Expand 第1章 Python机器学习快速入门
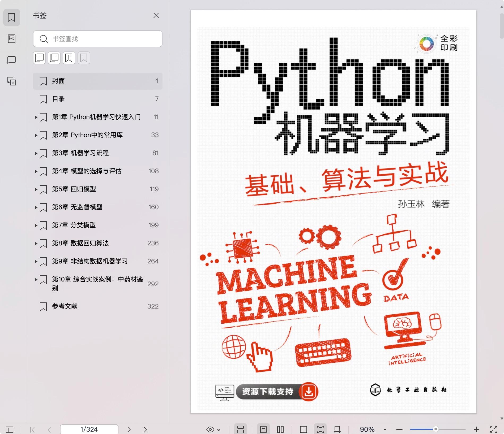 point(36,117)
